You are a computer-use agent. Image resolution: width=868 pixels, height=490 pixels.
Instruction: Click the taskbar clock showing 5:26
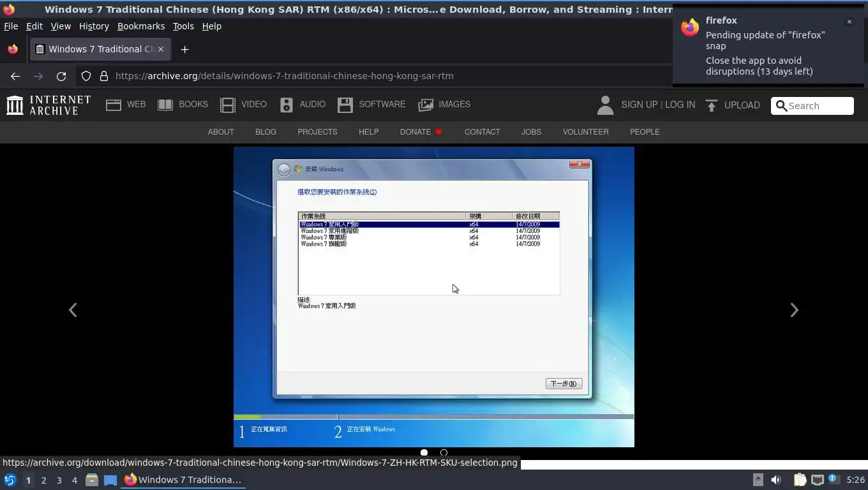855,480
